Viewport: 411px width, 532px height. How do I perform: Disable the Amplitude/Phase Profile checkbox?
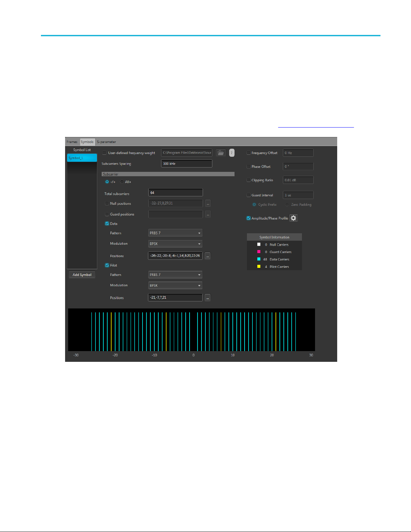(249, 218)
